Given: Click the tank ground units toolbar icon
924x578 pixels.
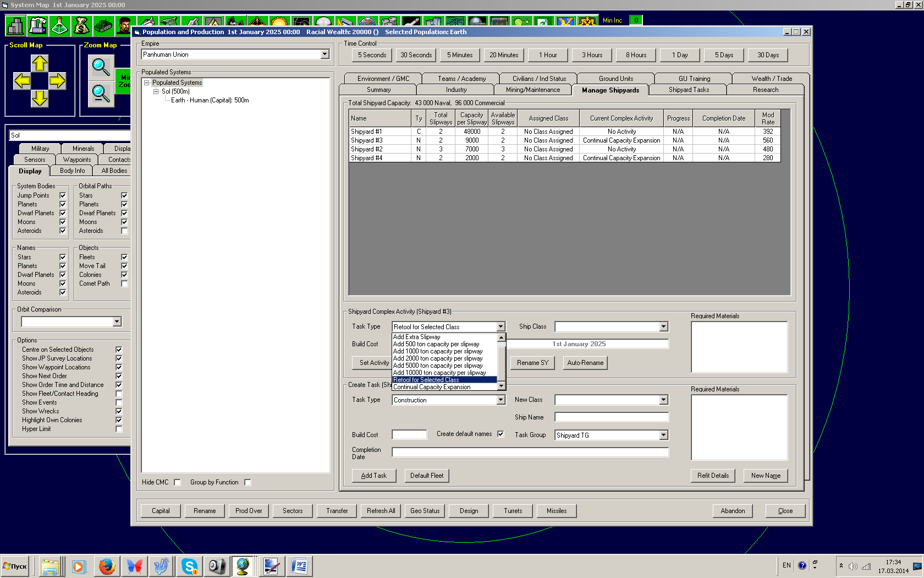Looking at the screenshot, I should pos(103,25).
